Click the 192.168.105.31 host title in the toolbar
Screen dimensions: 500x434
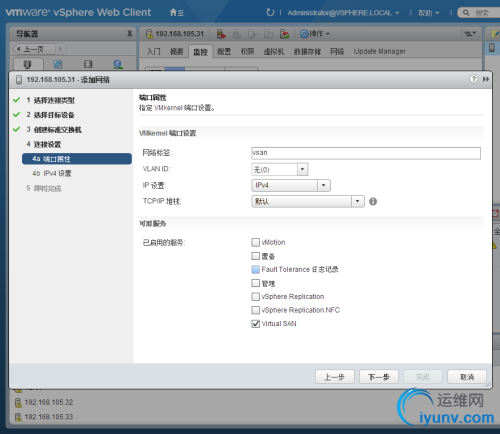[x=179, y=34]
